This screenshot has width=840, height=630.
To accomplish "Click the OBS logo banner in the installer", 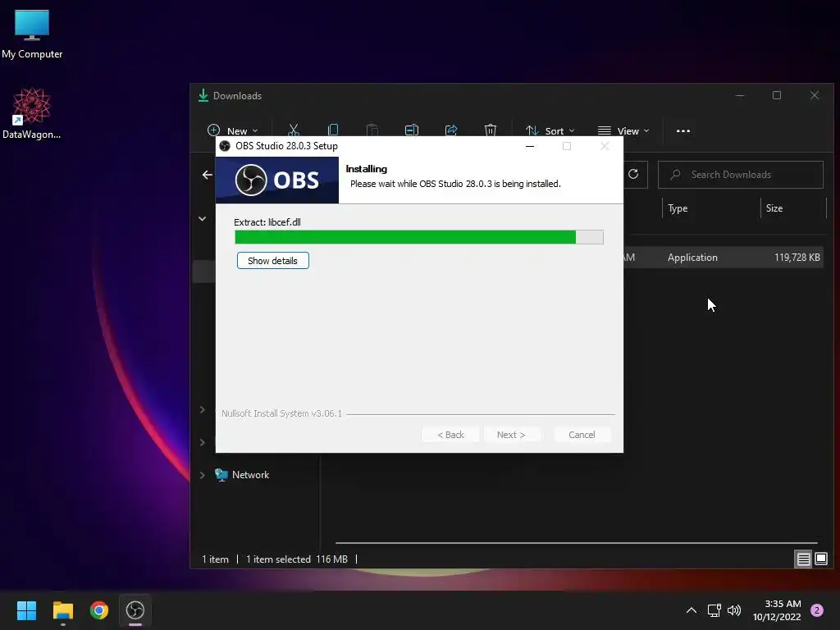I will (277, 180).
